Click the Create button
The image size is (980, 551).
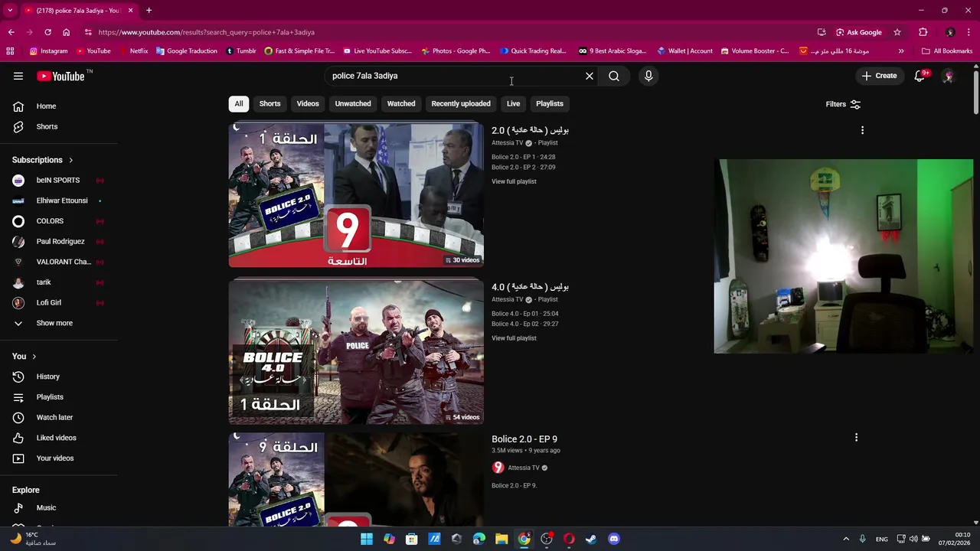[879, 76]
